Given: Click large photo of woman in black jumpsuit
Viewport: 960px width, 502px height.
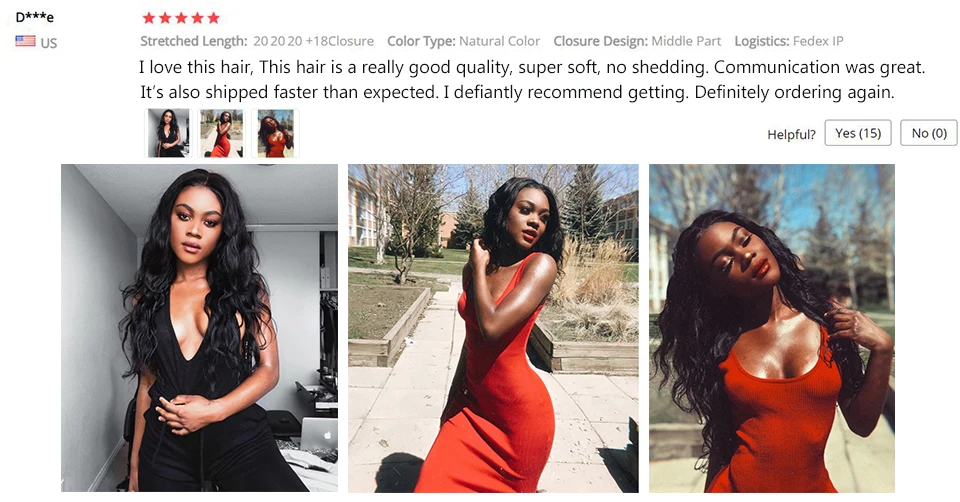Looking at the screenshot, I should 200,328.
